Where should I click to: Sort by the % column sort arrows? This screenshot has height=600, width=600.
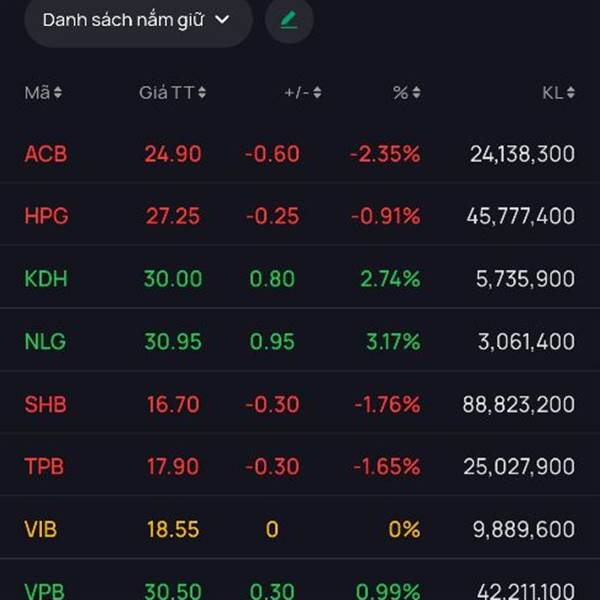(416, 93)
